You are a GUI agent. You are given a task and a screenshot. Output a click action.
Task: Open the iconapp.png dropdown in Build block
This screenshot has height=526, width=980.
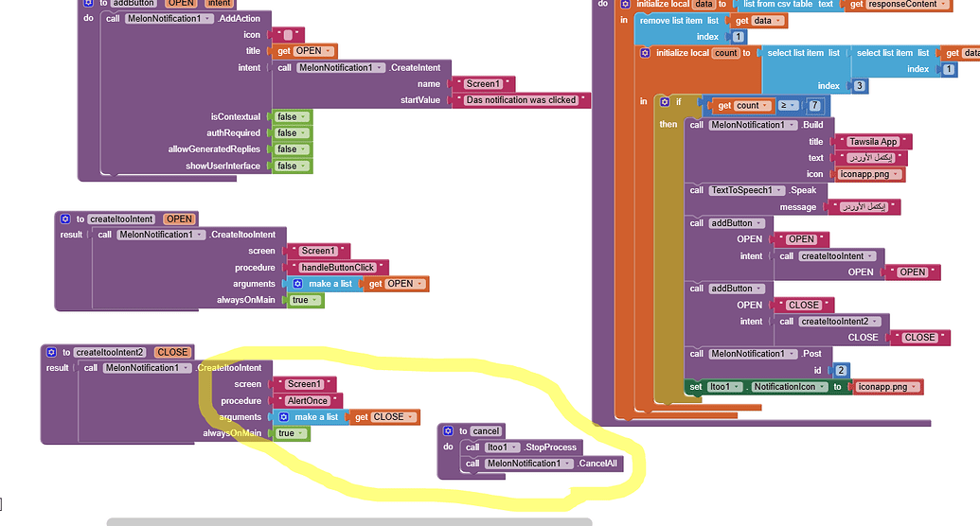(869, 174)
